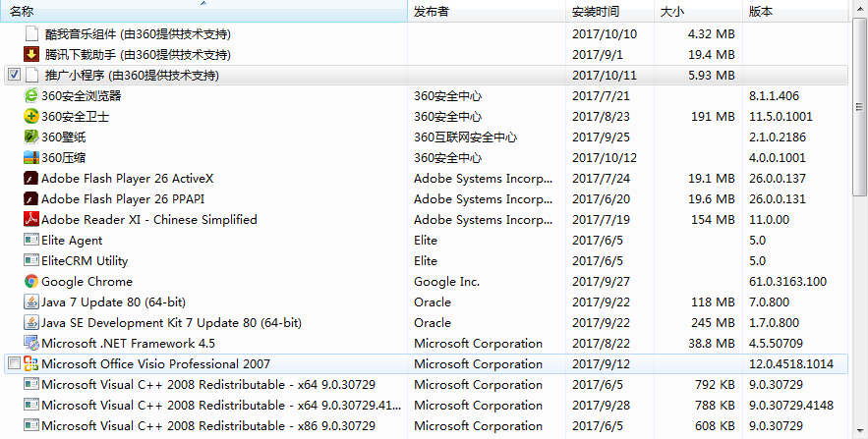
Task: Click the 腾讯下载助手 download icon
Action: click(x=32, y=54)
